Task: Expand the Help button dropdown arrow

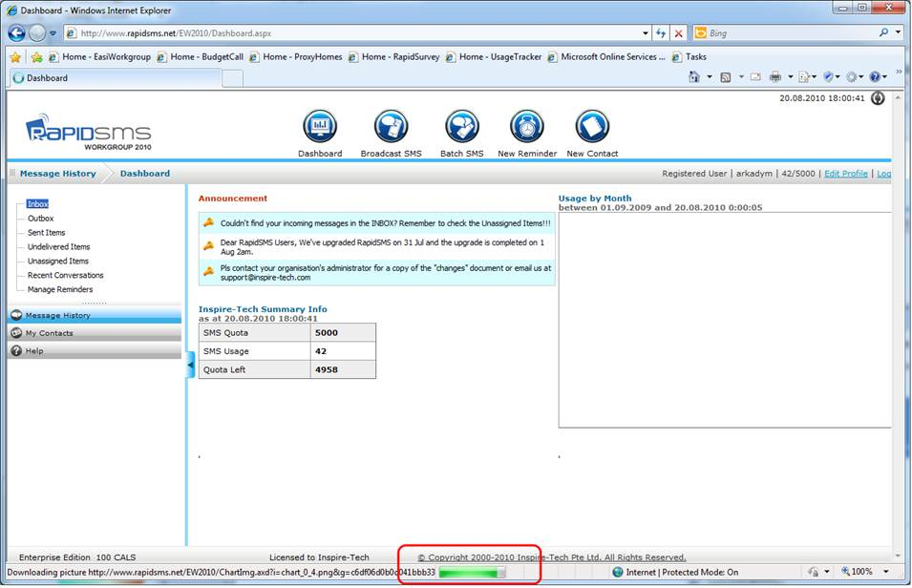Action: pyautogui.click(x=884, y=76)
